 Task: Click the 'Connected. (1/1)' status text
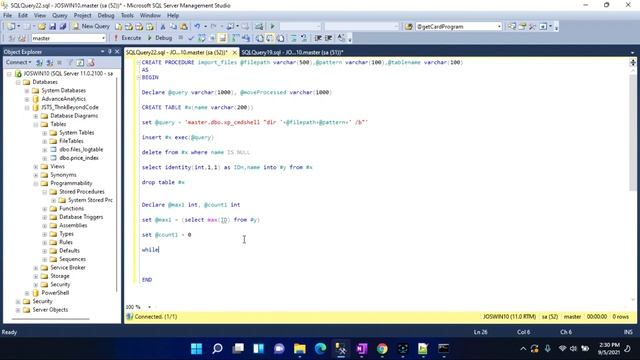[156, 317]
